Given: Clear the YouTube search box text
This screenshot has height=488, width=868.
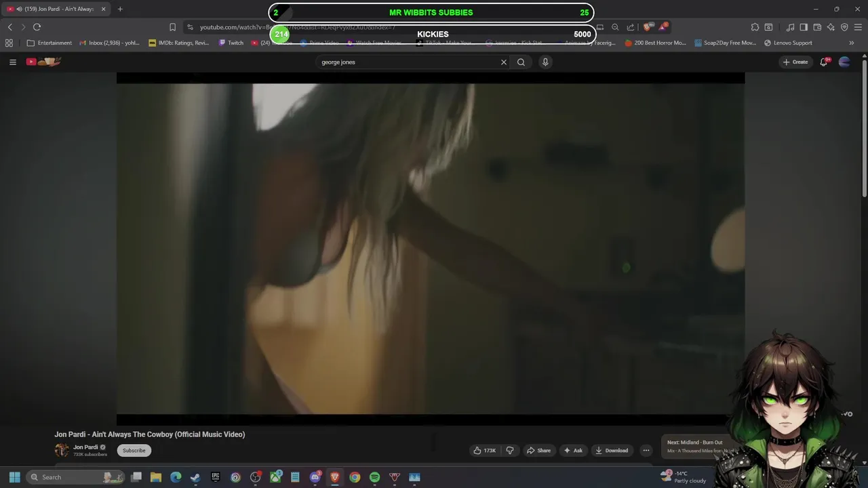Looking at the screenshot, I should [x=504, y=62].
